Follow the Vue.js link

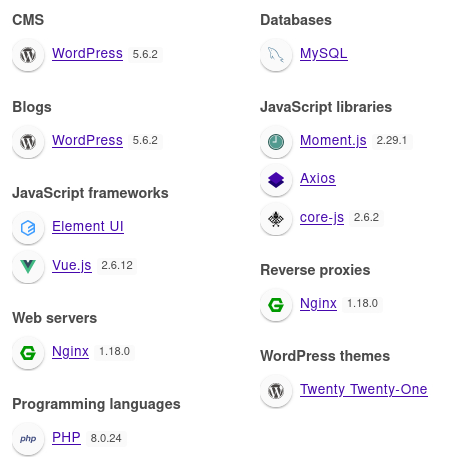tap(72, 266)
